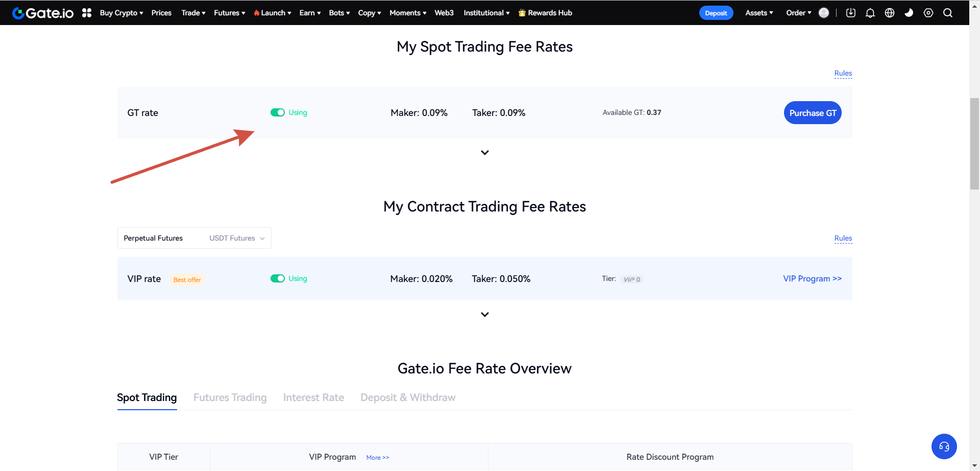
Task: Open the customer support headset chat
Action: (x=944, y=446)
